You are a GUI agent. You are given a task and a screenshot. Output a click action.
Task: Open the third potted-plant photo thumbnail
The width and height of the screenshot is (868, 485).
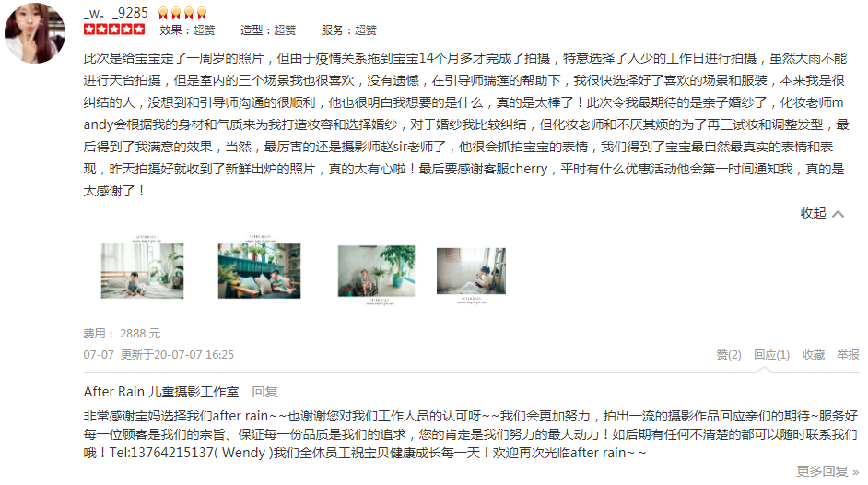click(x=377, y=272)
